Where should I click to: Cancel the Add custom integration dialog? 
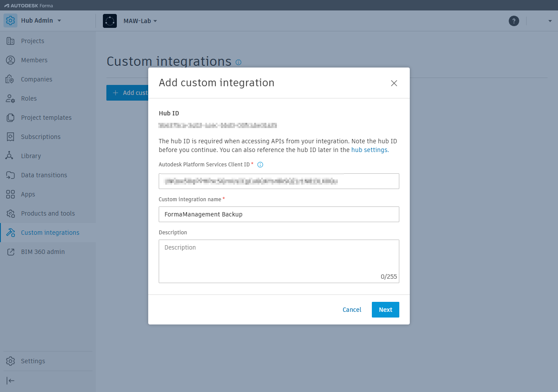(352, 310)
